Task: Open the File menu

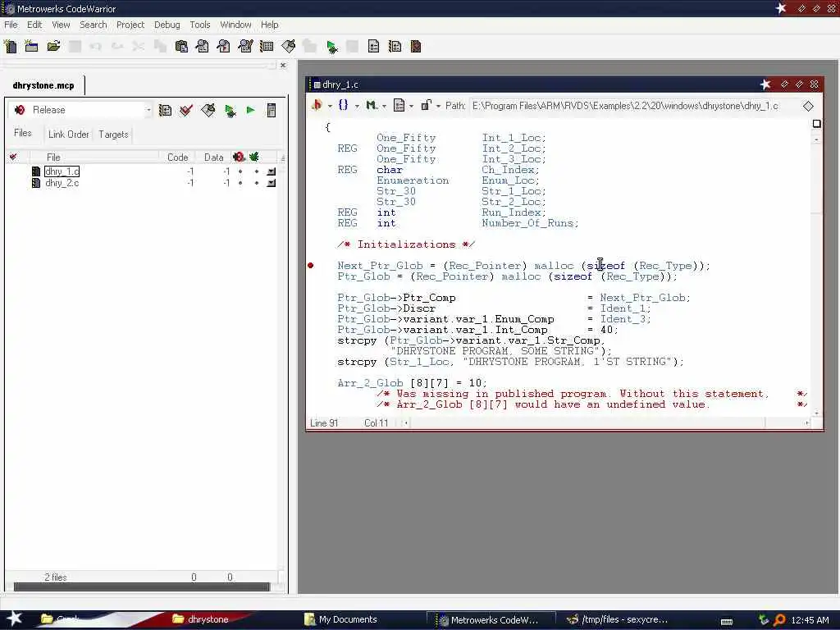Action: 11,25
